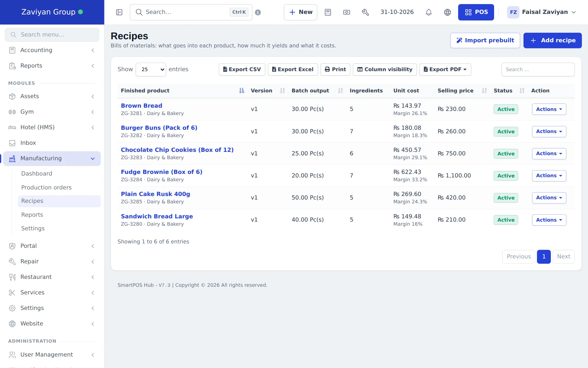The height and width of the screenshot is (368, 588).
Task: Click the Next pagination button
Action: pos(563,257)
